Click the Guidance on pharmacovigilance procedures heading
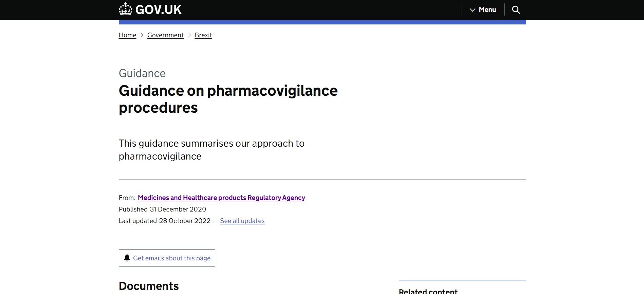The image size is (644, 294). pyautogui.click(x=228, y=99)
